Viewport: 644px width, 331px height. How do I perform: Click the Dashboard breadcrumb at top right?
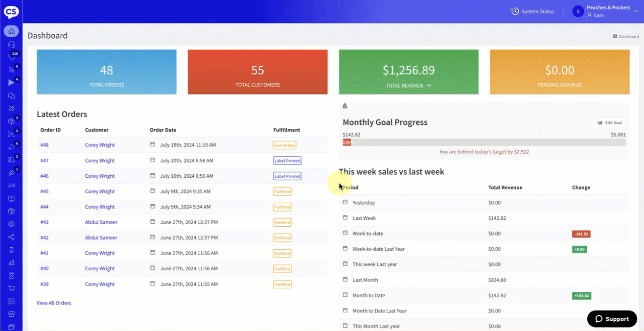pos(625,36)
